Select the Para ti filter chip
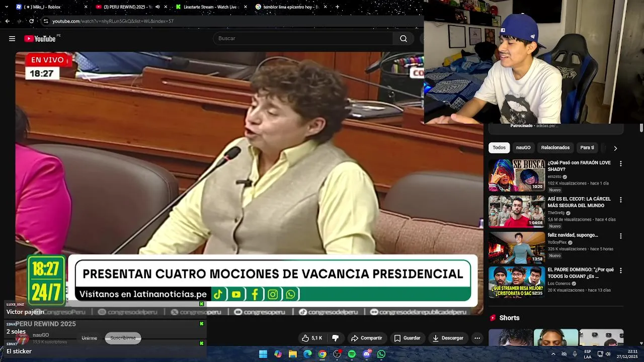 pyautogui.click(x=587, y=148)
